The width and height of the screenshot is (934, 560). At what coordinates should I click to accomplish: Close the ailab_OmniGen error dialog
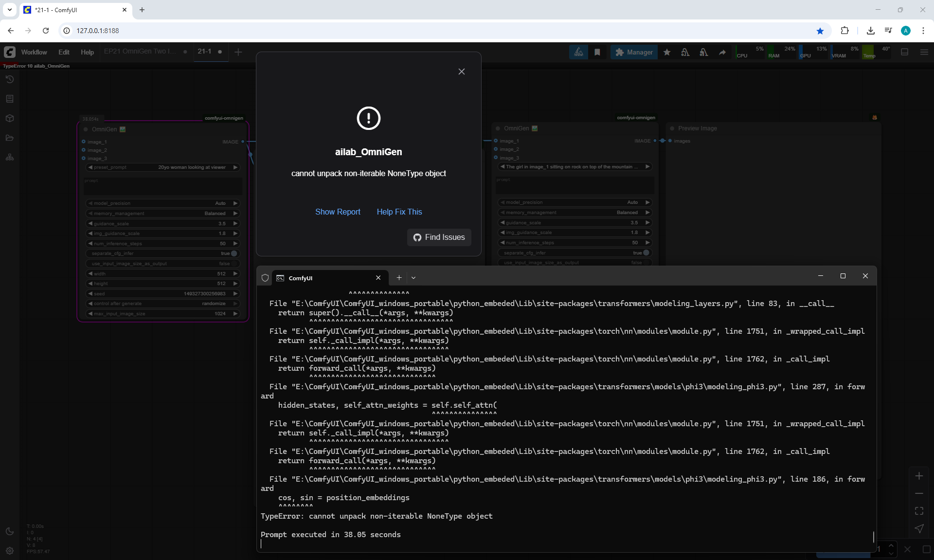[461, 72]
